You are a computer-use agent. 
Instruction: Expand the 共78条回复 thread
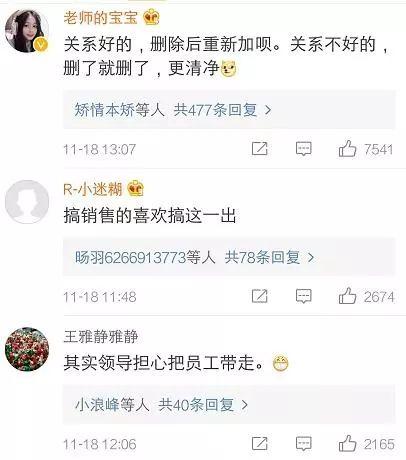pyautogui.click(x=269, y=257)
